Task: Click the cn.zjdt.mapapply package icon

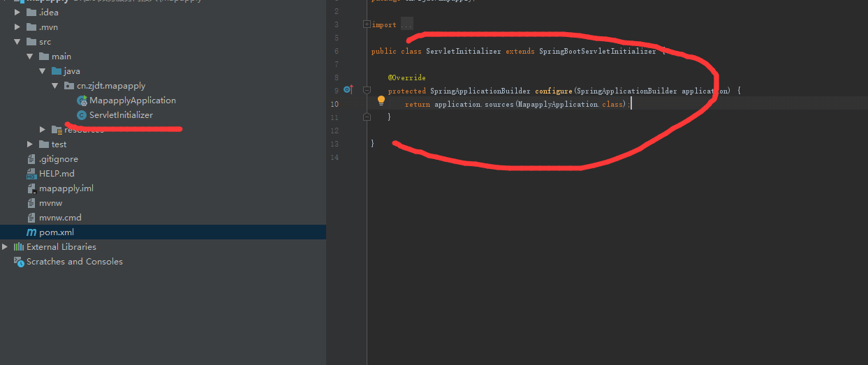Action: [68, 86]
